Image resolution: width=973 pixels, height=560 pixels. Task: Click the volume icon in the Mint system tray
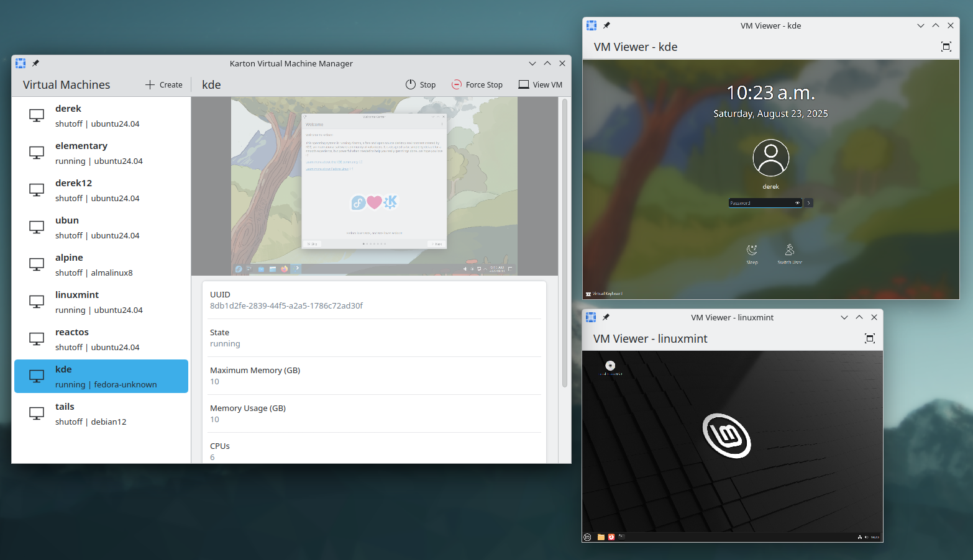pos(865,536)
